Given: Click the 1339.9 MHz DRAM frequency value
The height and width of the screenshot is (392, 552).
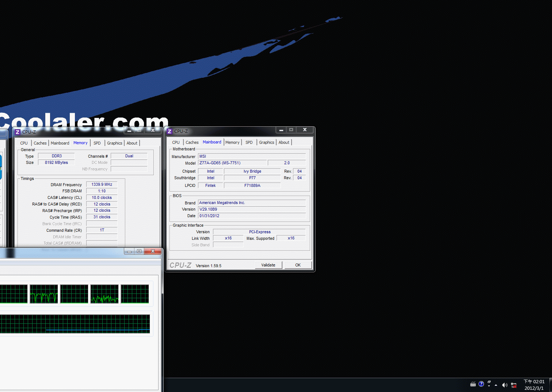Looking at the screenshot, I should click(x=102, y=184).
